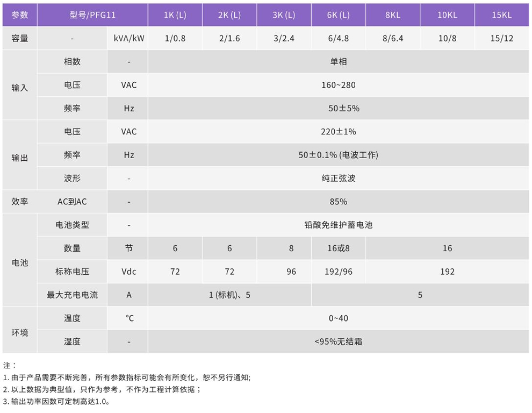Click the 'kVA/kW' unit cell
Image resolution: width=532 pixels, height=413 pixels.
[128, 38]
